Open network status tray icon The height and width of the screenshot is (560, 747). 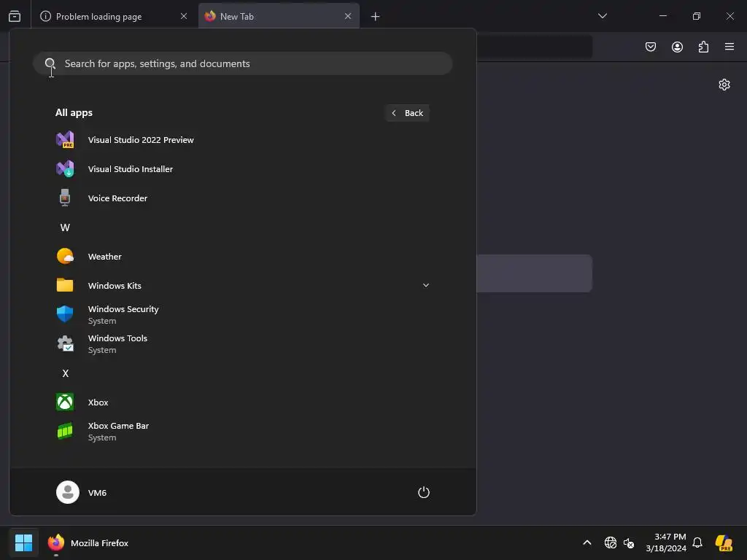pyautogui.click(x=611, y=542)
